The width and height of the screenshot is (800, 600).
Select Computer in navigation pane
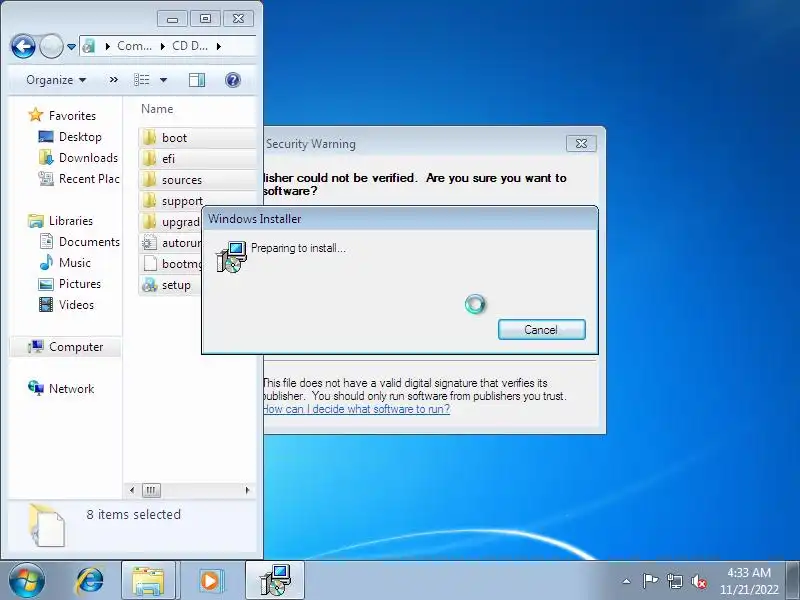tap(66, 347)
